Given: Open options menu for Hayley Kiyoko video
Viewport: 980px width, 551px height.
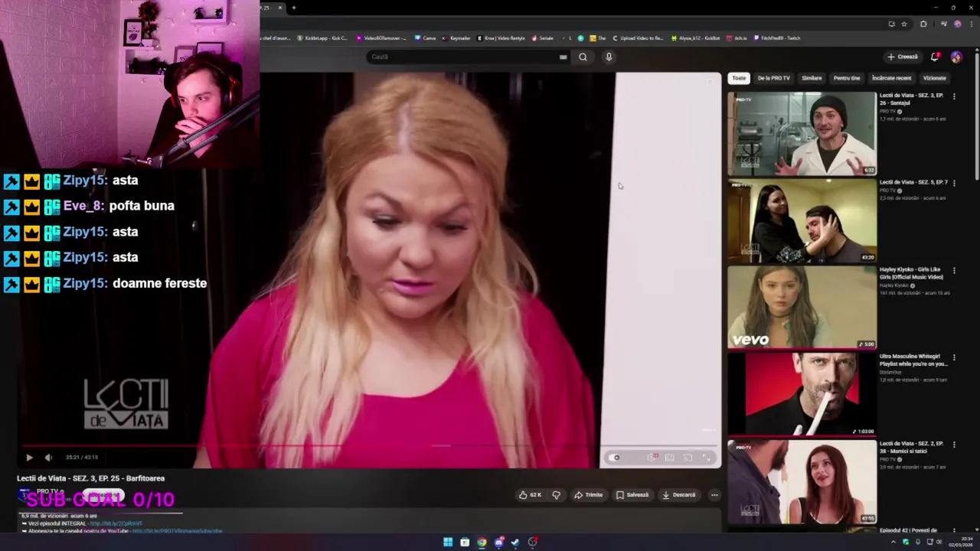Looking at the screenshot, I should pyautogui.click(x=954, y=270).
